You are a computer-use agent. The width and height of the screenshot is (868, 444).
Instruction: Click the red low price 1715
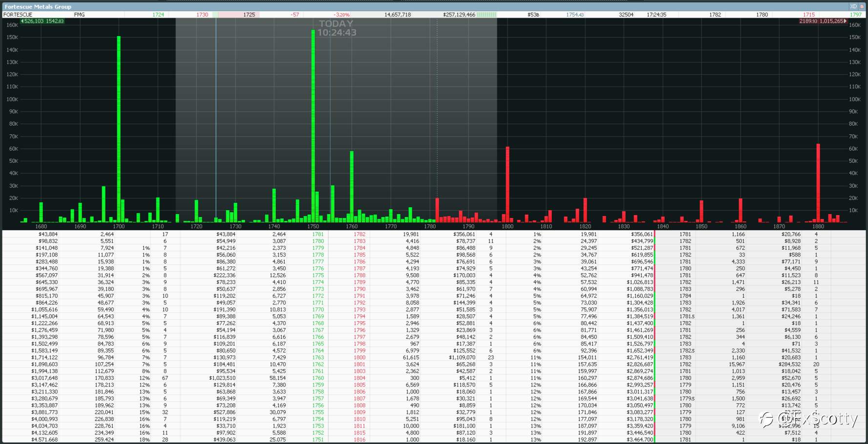809,15
